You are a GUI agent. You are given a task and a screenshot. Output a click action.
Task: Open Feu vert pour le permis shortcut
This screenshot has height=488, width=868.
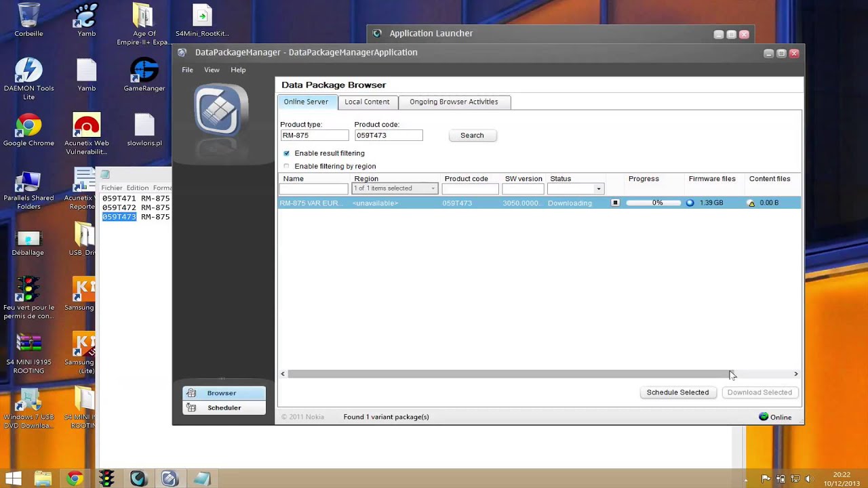28,298
